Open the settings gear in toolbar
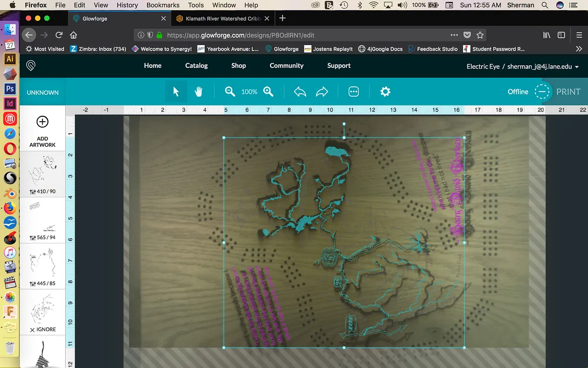588x368 pixels. [x=385, y=92]
